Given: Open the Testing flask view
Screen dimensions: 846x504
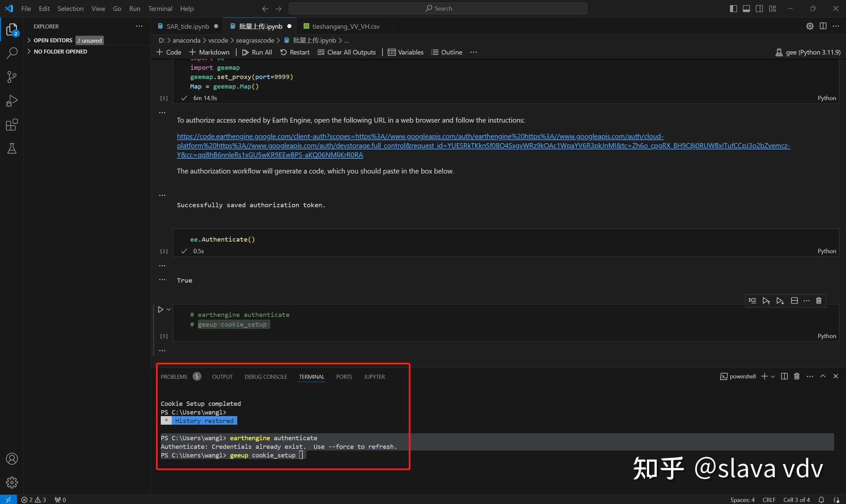Looking at the screenshot, I should 12,148.
